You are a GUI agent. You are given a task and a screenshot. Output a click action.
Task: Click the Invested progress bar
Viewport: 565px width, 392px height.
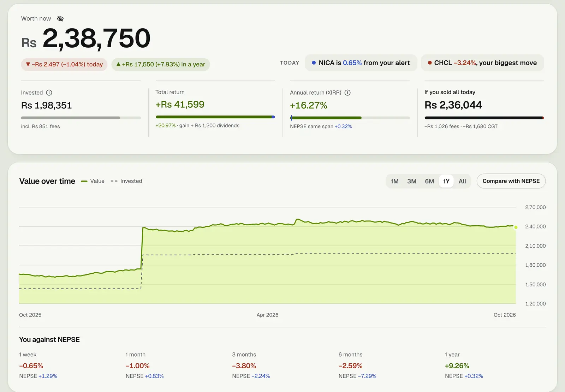click(81, 118)
